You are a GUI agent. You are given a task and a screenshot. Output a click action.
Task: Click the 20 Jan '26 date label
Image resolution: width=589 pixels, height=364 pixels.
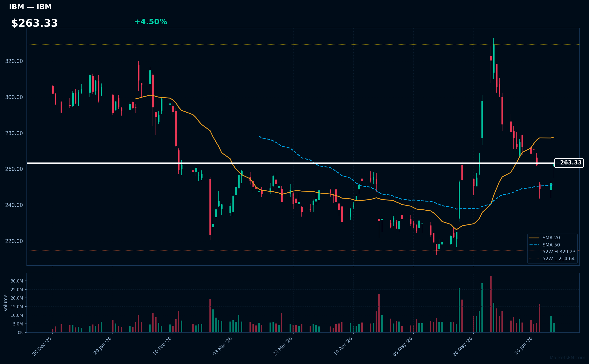pyautogui.click(x=102, y=346)
